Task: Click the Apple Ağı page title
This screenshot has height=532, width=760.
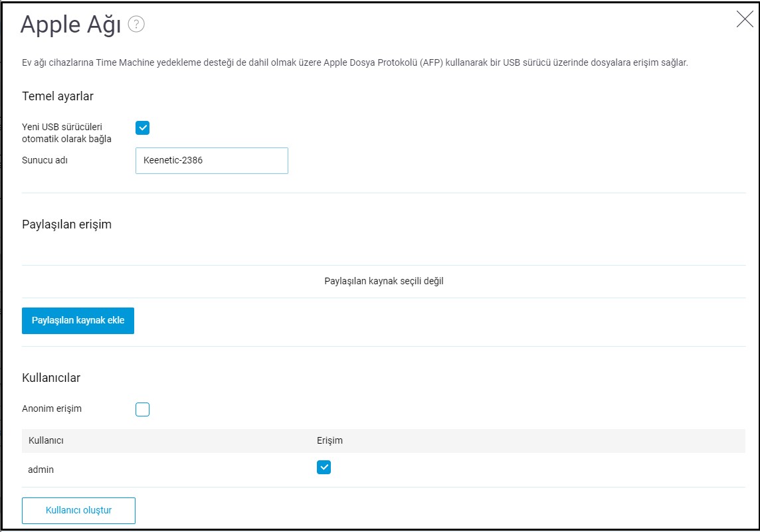Action: [70, 25]
